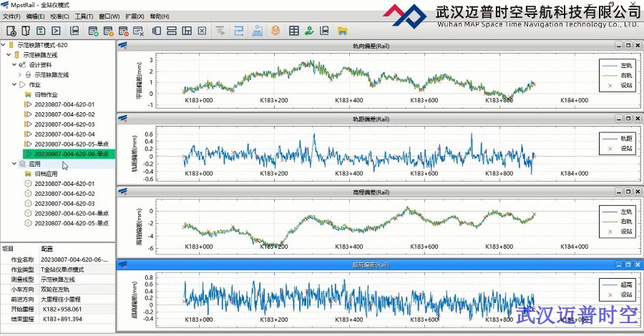Screen dimensions: 644x336
Task: Click the open project book icon
Action: 26,31
